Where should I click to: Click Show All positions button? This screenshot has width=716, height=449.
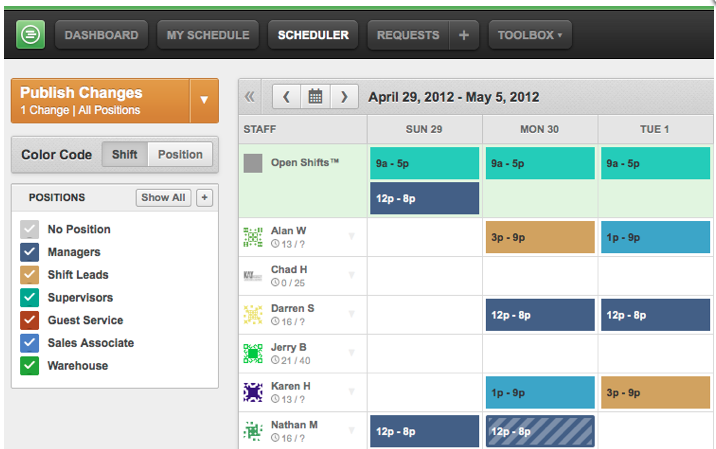coord(163,198)
